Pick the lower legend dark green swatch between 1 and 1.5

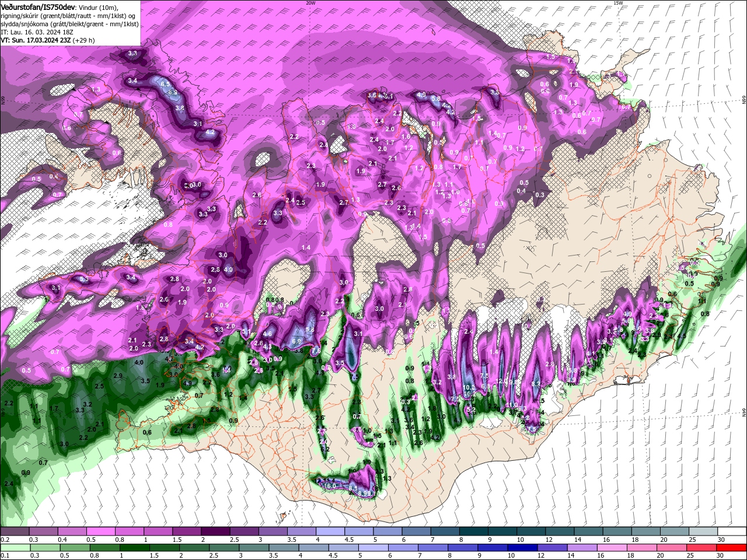click(x=136, y=548)
